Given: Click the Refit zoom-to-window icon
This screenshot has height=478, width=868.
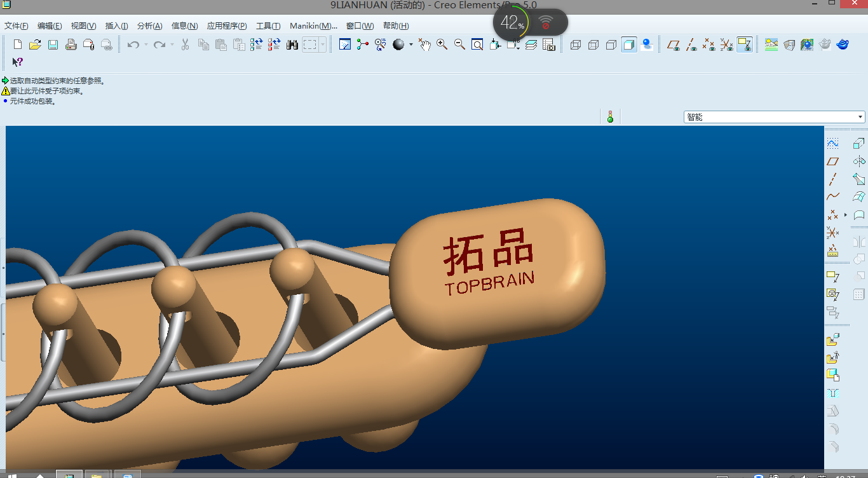Looking at the screenshot, I should [x=477, y=44].
